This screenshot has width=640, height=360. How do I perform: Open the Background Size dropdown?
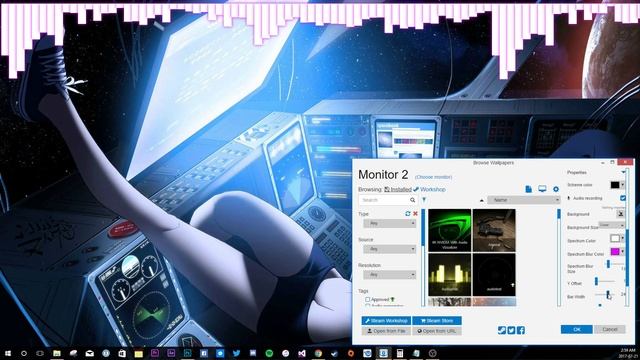(x=611, y=225)
